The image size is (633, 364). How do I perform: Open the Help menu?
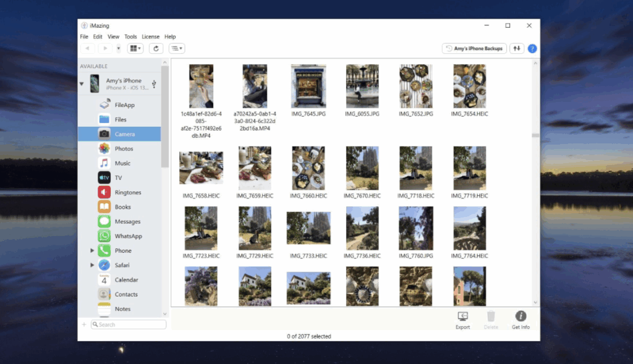170,36
